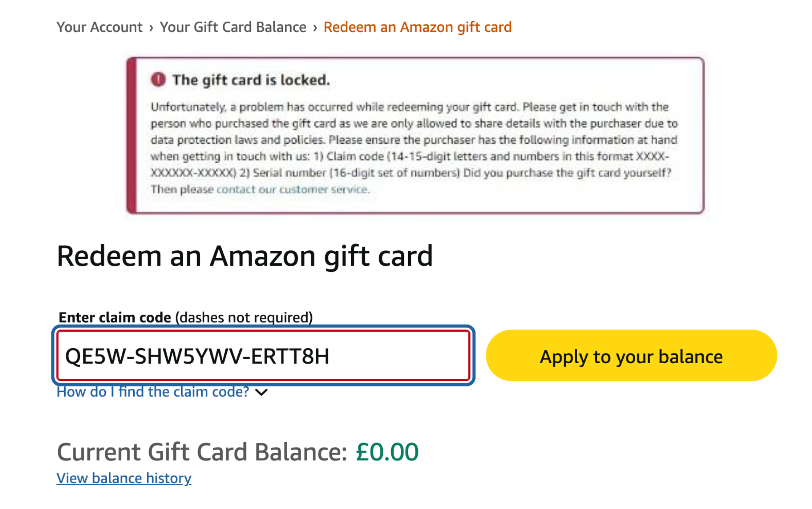The width and height of the screenshot is (812, 509).
Task: Expand the claim code help chevron
Action: tap(262, 393)
